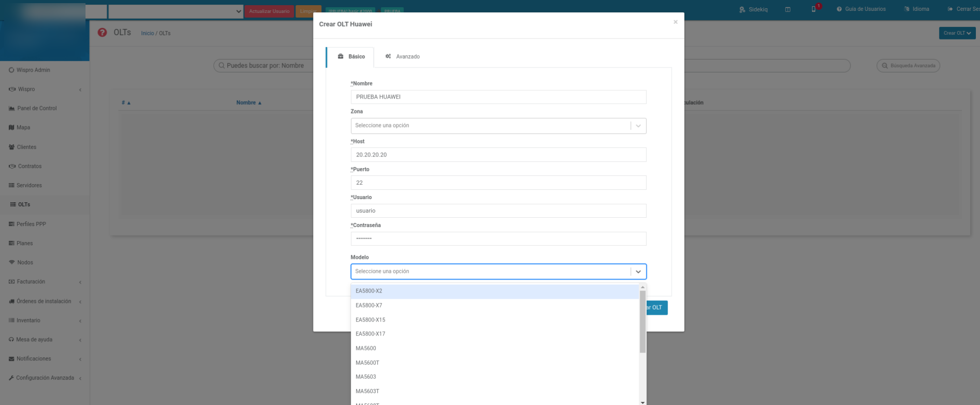The width and height of the screenshot is (980, 405).
Task: Click the gears icon on Avanzado tab
Action: pyautogui.click(x=388, y=57)
